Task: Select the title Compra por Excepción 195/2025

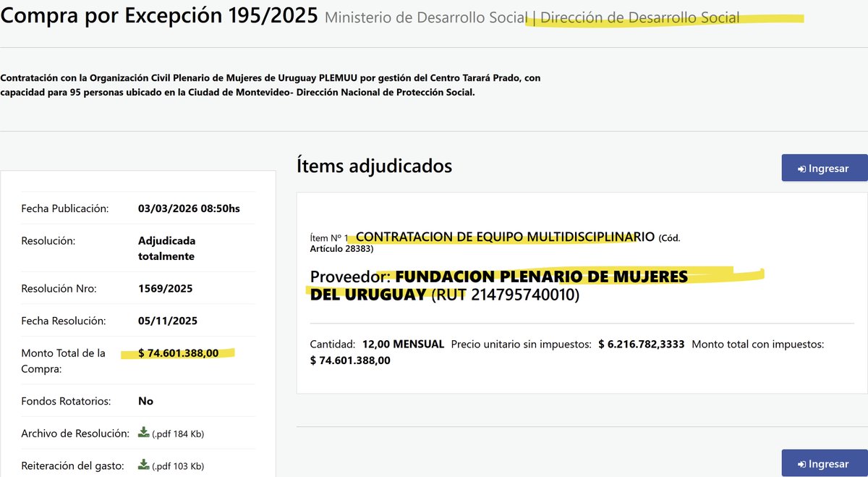Action: tap(159, 15)
